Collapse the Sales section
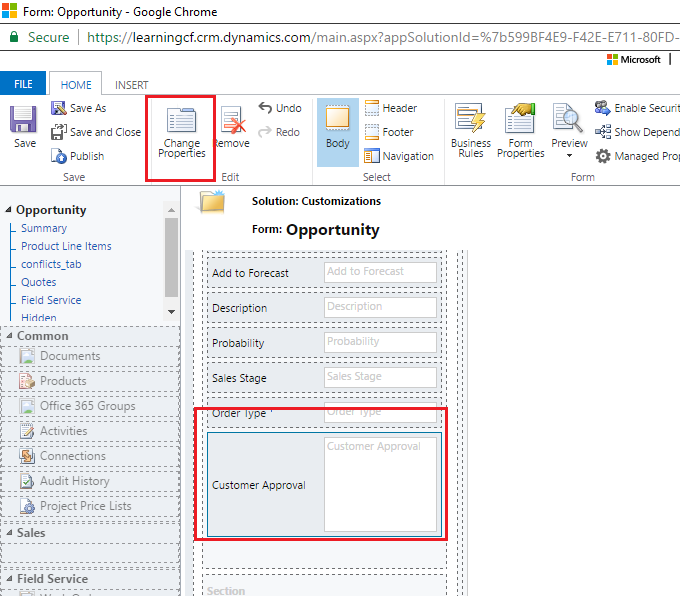This screenshot has width=680, height=596. click(9, 533)
